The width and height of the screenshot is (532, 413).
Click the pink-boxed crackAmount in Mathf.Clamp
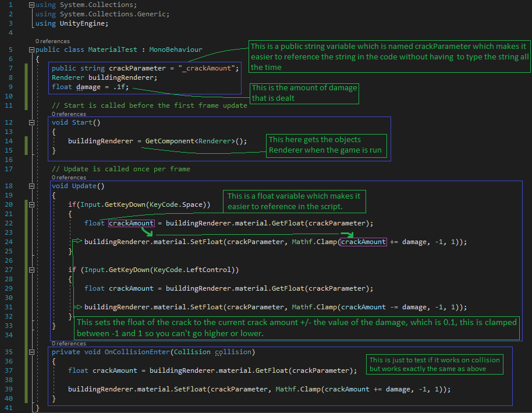(364, 242)
